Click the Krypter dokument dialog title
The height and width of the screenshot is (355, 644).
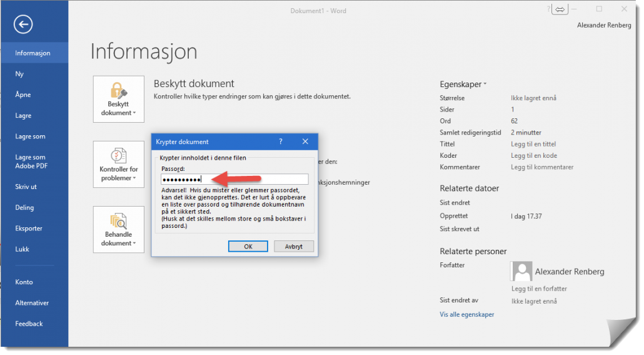182,141
